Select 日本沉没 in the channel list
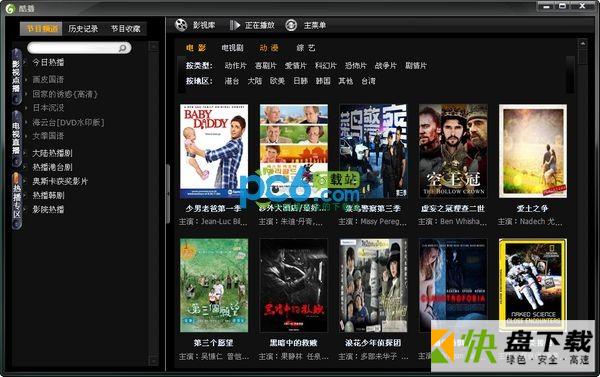The image size is (600, 377). point(48,108)
